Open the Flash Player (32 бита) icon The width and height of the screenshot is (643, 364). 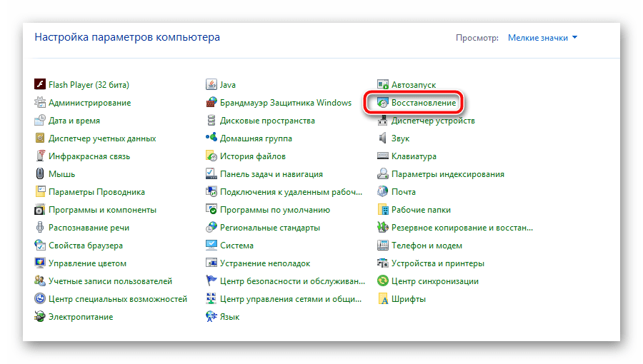(40, 85)
